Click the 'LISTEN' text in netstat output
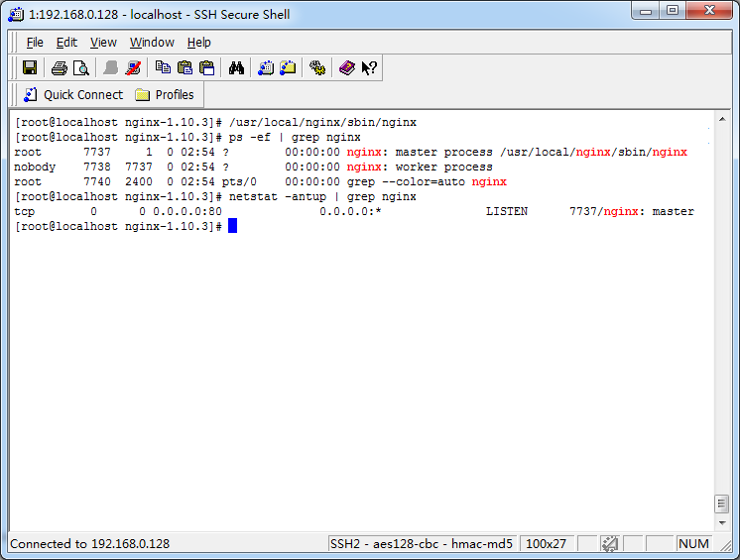The width and height of the screenshot is (740, 560). tap(506, 212)
